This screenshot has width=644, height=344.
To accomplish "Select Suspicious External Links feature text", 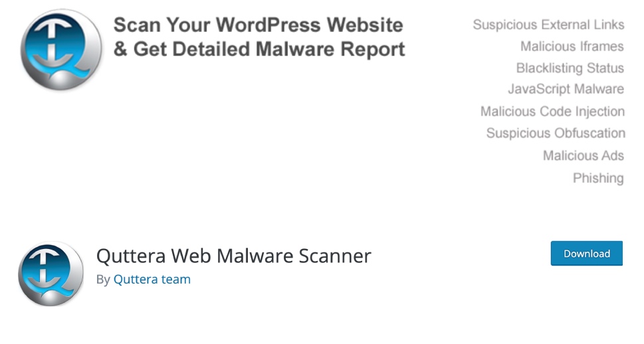I will [x=548, y=25].
